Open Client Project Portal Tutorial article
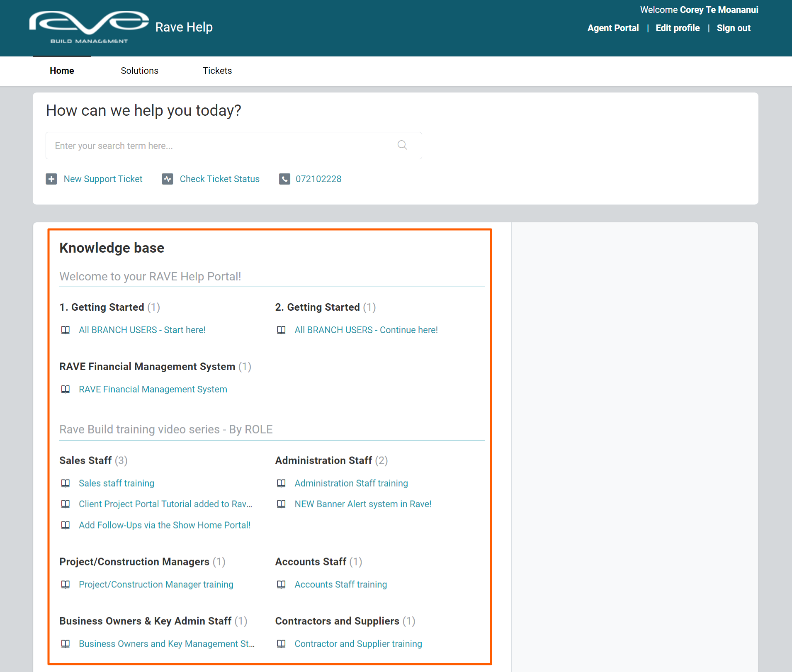Image resolution: width=792 pixels, height=672 pixels. pyautogui.click(x=165, y=504)
